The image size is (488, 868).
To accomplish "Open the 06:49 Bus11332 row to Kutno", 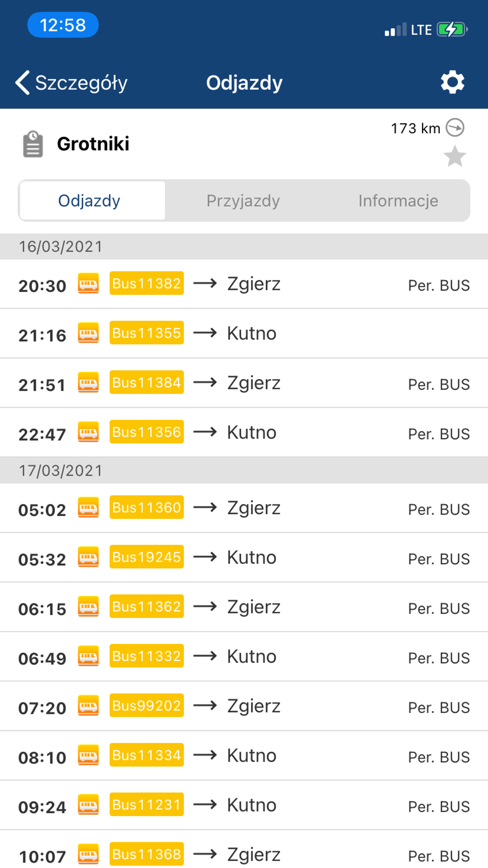I will coord(251,657).
